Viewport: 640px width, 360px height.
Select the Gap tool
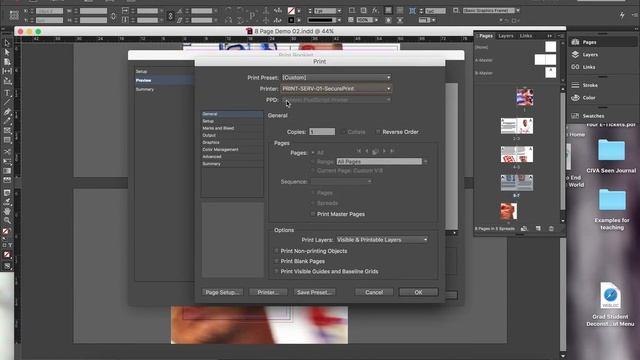pos(7,71)
